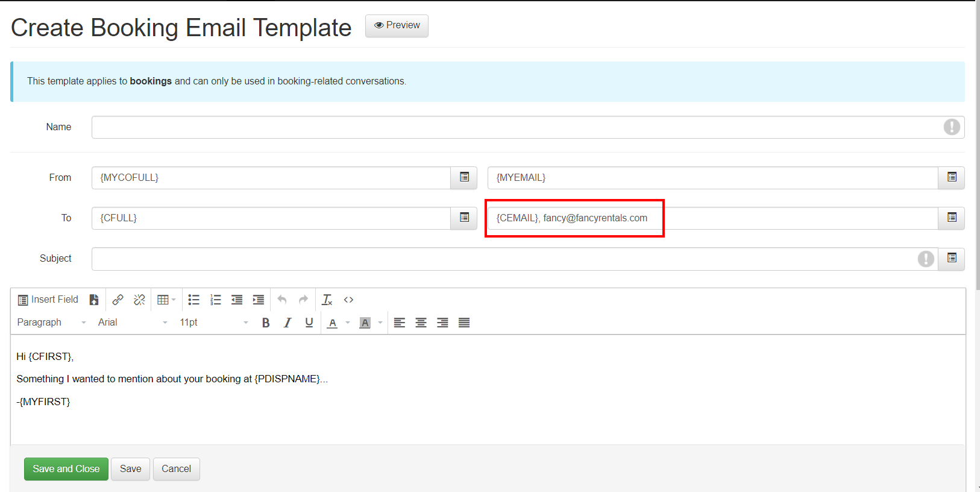Open the Paragraph format dropdown
Screen dimensions: 980x492
(51, 323)
